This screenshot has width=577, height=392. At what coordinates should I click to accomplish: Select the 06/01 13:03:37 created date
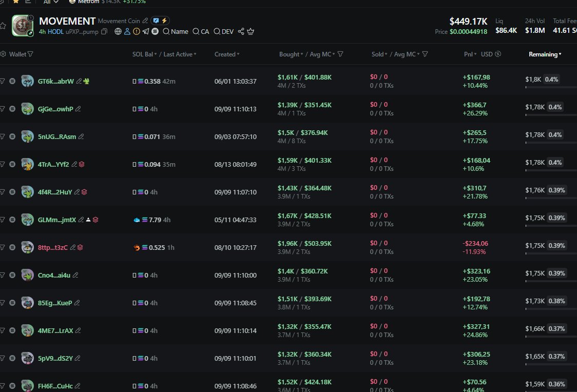(x=236, y=81)
